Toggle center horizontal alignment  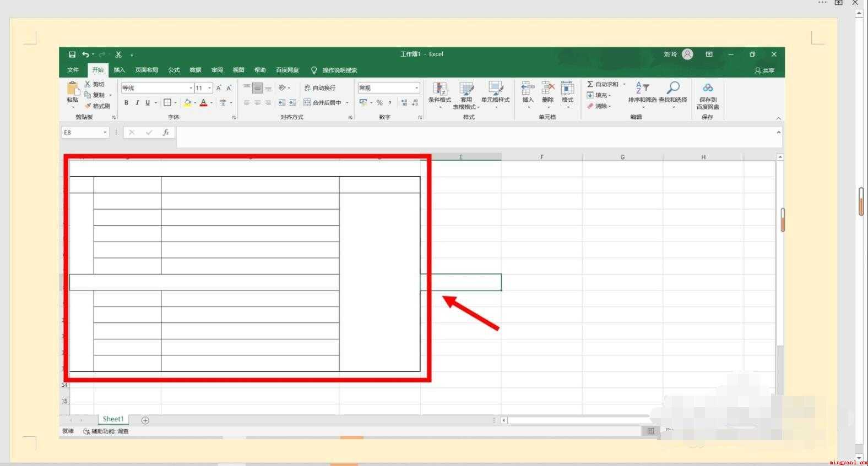click(257, 103)
